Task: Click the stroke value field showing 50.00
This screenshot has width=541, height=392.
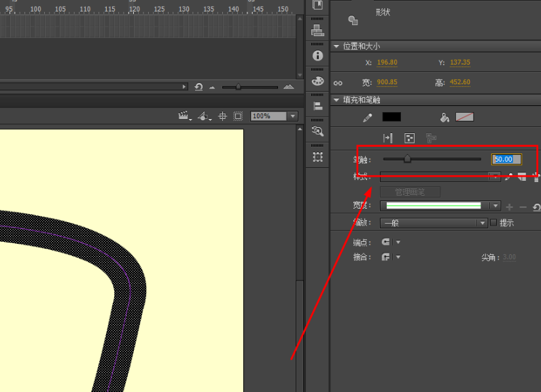Action: (506, 159)
